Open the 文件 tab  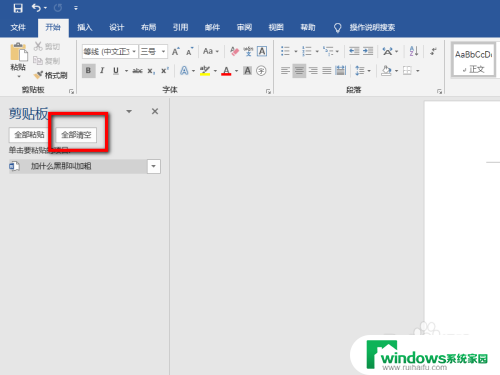pyautogui.click(x=18, y=27)
